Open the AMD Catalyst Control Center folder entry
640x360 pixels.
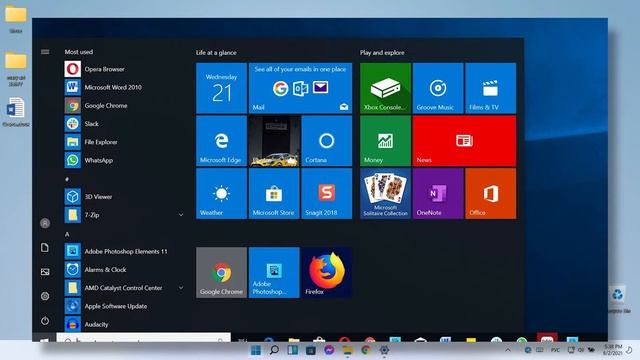click(122, 288)
